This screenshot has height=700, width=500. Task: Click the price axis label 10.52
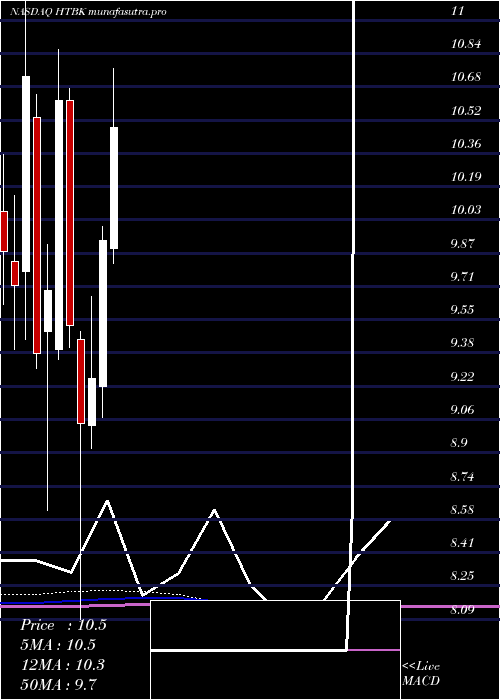(466, 111)
